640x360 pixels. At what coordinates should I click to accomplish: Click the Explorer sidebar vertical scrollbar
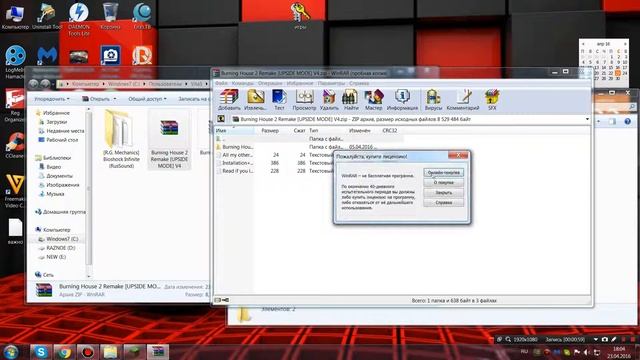89,192
